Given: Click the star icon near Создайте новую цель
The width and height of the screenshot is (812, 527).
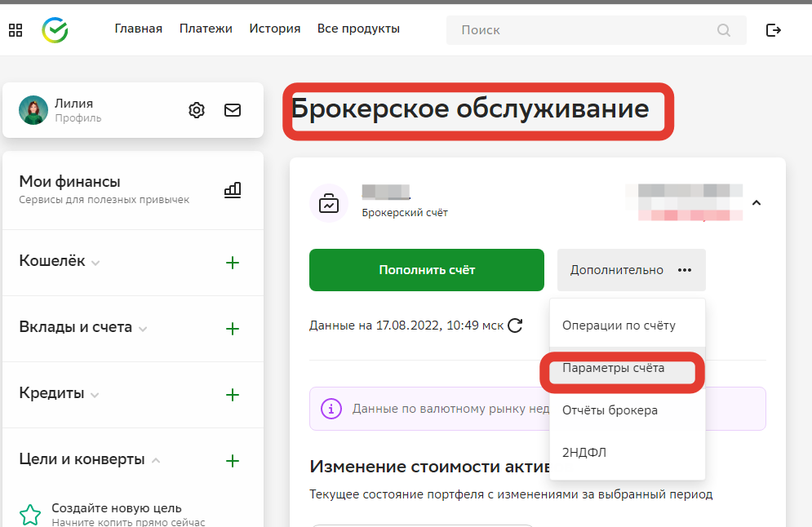Looking at the screenshot, I should pos(30,513).
